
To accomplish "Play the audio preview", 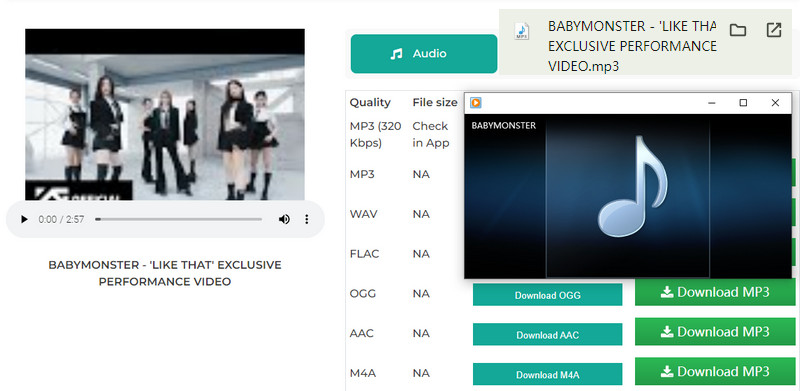I will tap(24, 219).
